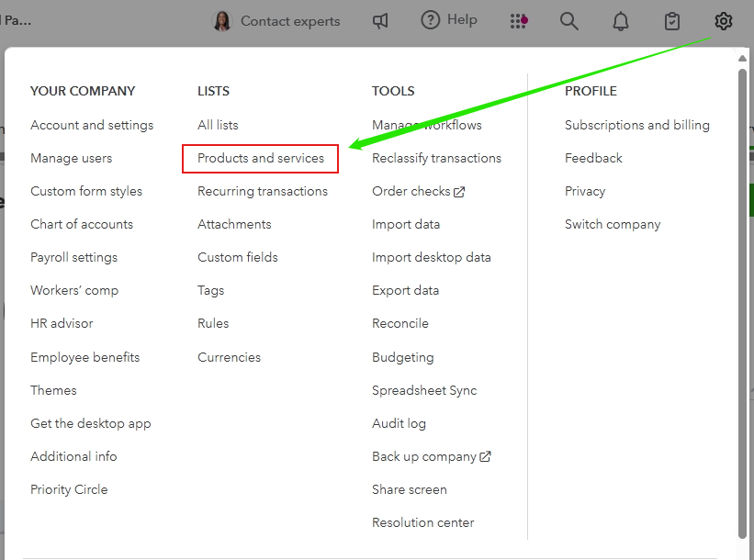Screen dimensions: 754x560
Task: Click the clipboard tasks icon
Action: [x=672, y=21]
